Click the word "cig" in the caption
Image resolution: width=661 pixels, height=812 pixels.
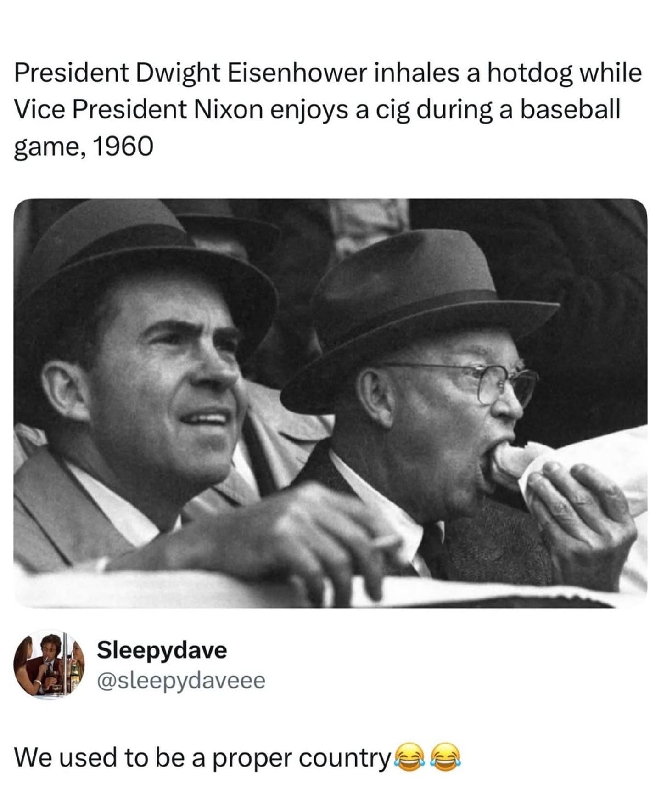[x=392, y=111]
